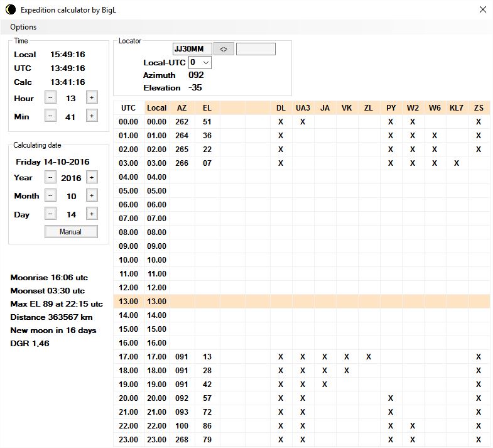Select the highlighted 13.00 UTC row
The width and height of the screenshot is (493, 448).
click(x=128, y=302)
